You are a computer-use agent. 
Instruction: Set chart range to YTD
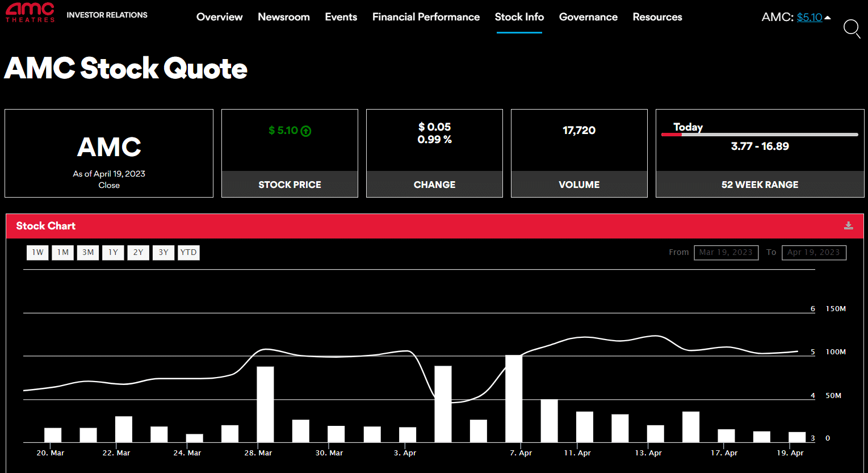coord(188,253)
